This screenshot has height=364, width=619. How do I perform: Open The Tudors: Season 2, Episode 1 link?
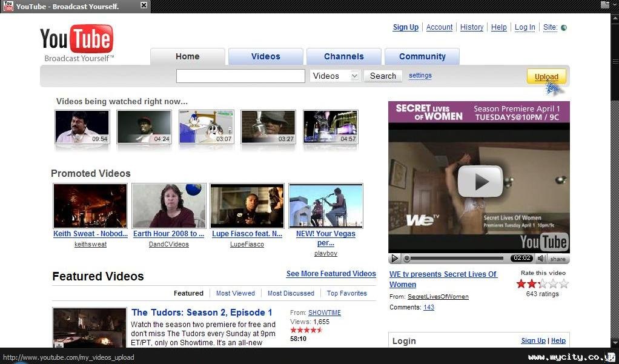click(202, 313)
